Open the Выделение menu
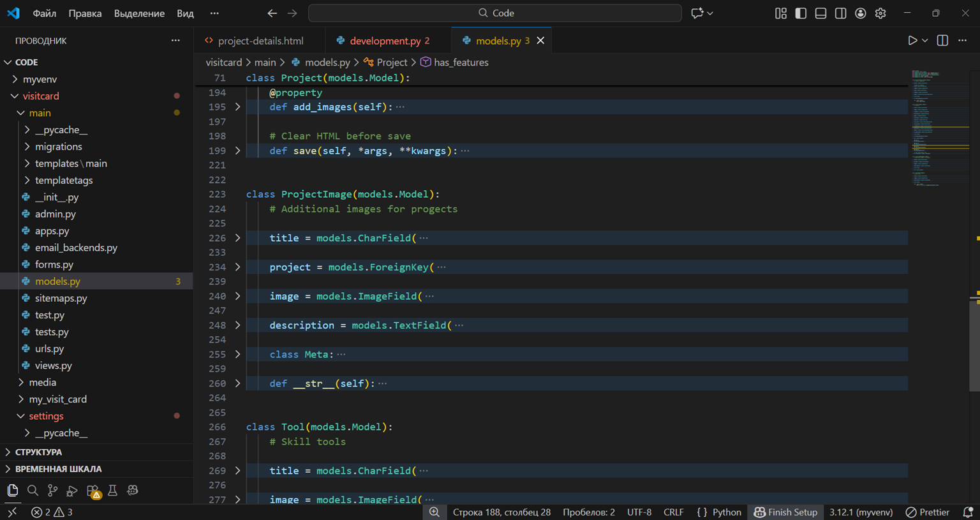 pyautogui.click(x=139, y=13)
